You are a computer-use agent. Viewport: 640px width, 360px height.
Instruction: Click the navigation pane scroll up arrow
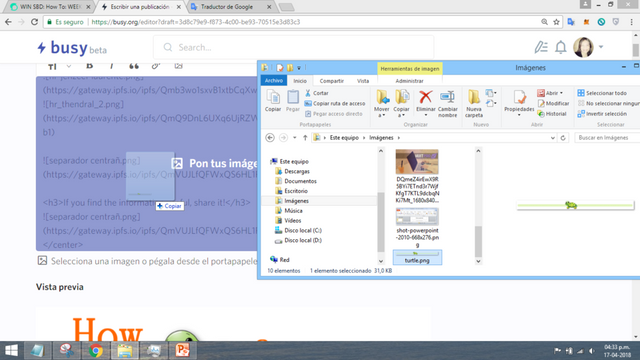381,151
